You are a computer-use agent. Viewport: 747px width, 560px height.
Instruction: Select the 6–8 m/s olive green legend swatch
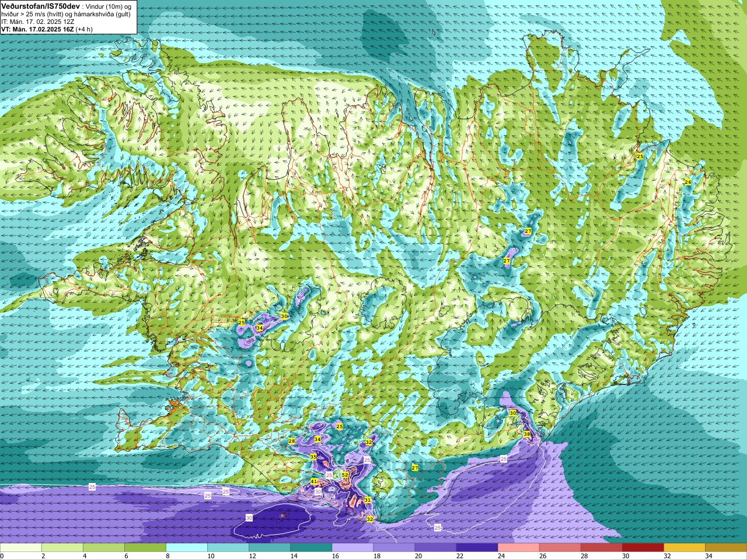pyautogui.click(x=145, y=548)
